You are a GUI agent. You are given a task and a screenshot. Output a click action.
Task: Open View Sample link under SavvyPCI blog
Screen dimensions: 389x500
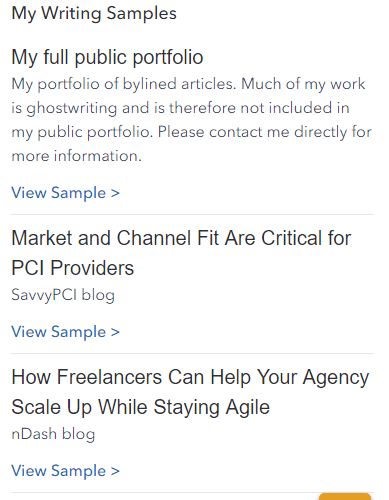[65, 332]
